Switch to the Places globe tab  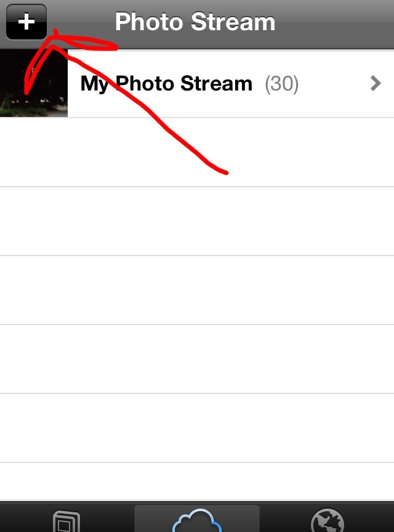click(327, 520)
